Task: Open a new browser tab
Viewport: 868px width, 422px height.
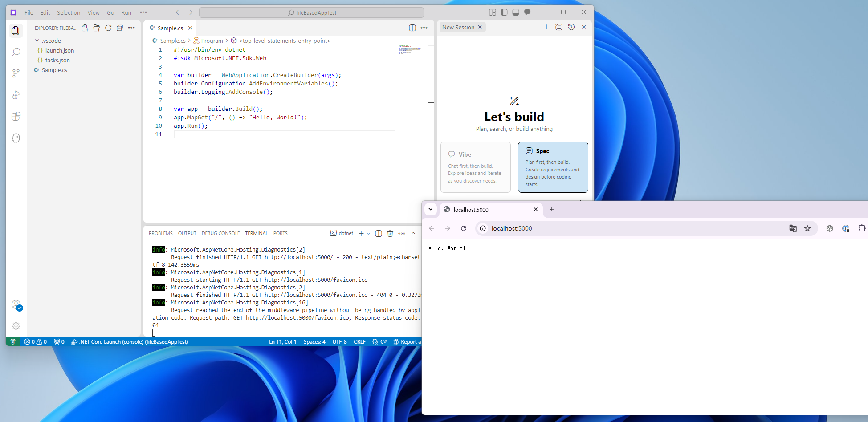Action: (x=552, y=209)
